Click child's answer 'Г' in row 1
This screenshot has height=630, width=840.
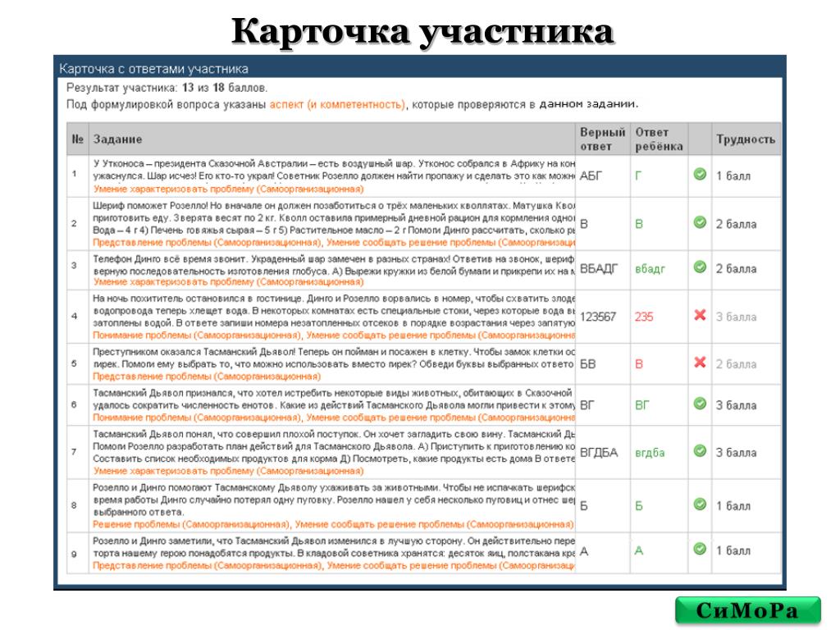[x=638, y=176]
